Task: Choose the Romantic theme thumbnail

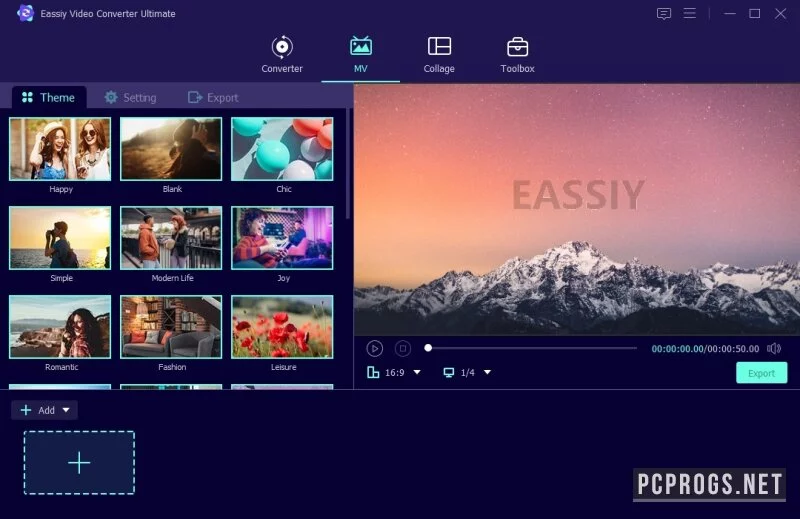Action: [60, 327]
